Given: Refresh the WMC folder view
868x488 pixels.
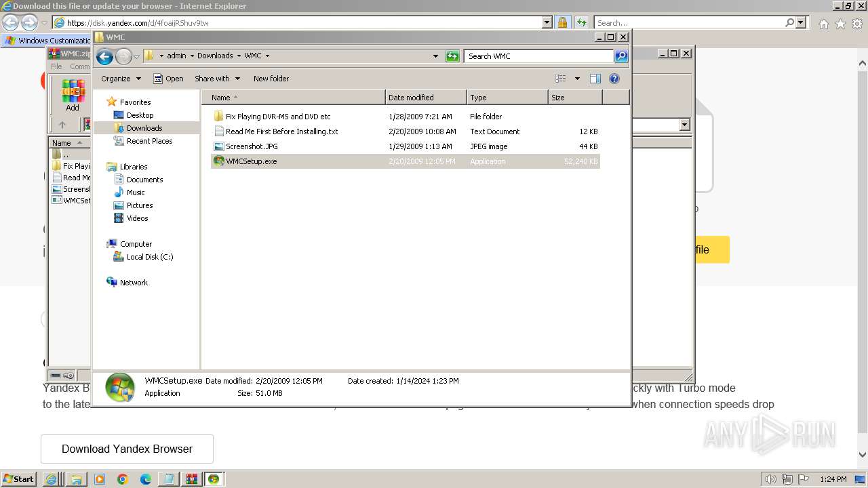Looking at the screenshot, I should (x=452, y=56).
